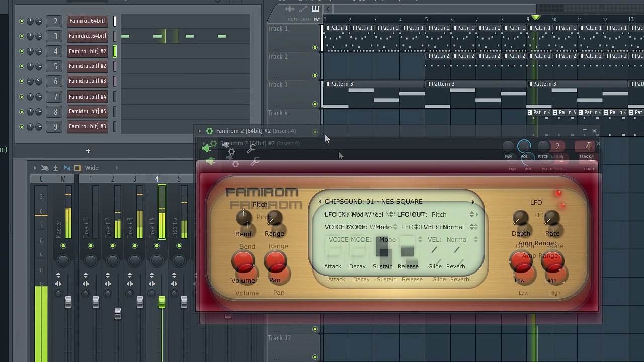Click bar 12 on the playlist timeline
The image size is (644, 362).
(x=605, y=20)
